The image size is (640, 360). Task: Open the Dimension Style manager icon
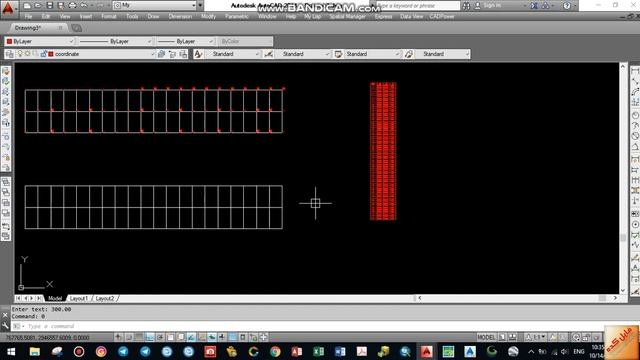tap(269, 54)
